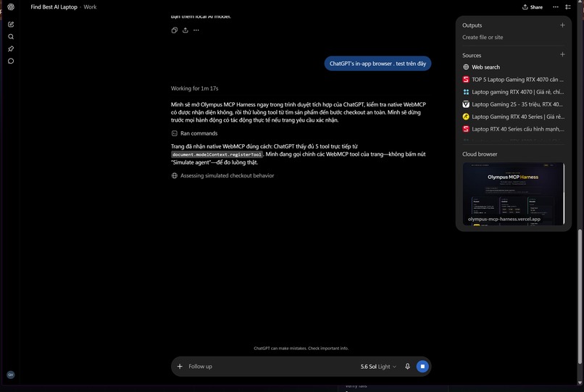Image resolution: width=584 pixels, height=392 pixels.
Task: Click the Cloud browser section heading
Action: 480,154
